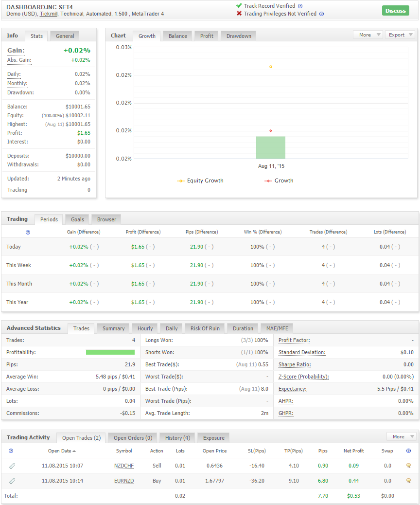Open the Browser tab
Image resolution: width=420 pixels, height=505 pixels.
click(106, 219)
